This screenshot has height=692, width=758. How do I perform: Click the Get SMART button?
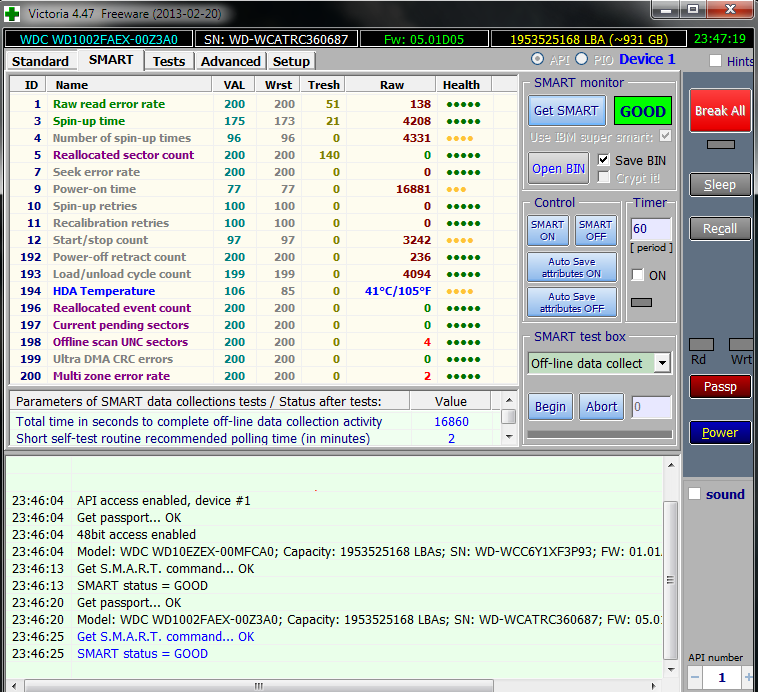coord(567,111)
